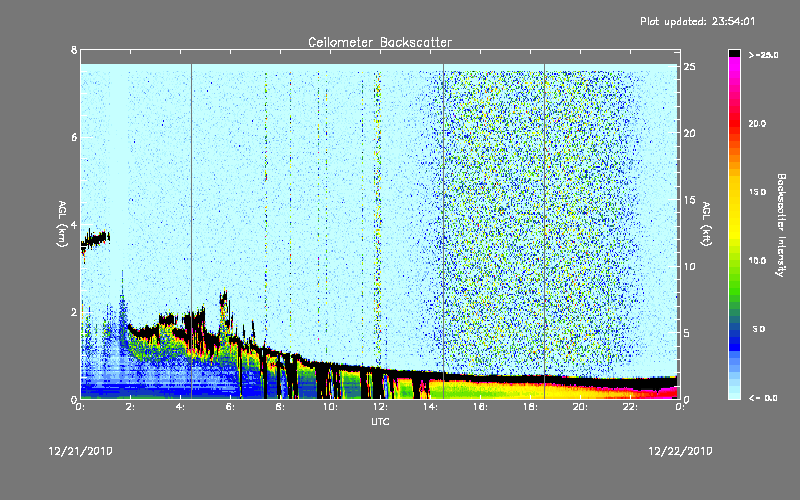Click the black cloud layer near 3.5 km
Viewport: 800px width, 500px height.
click(95, 239)
